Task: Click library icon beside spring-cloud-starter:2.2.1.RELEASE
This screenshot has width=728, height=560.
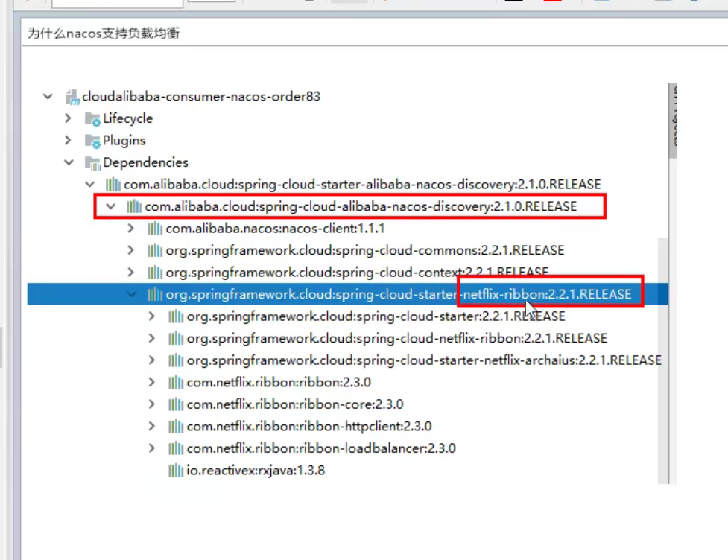Action: click(176, 316)
